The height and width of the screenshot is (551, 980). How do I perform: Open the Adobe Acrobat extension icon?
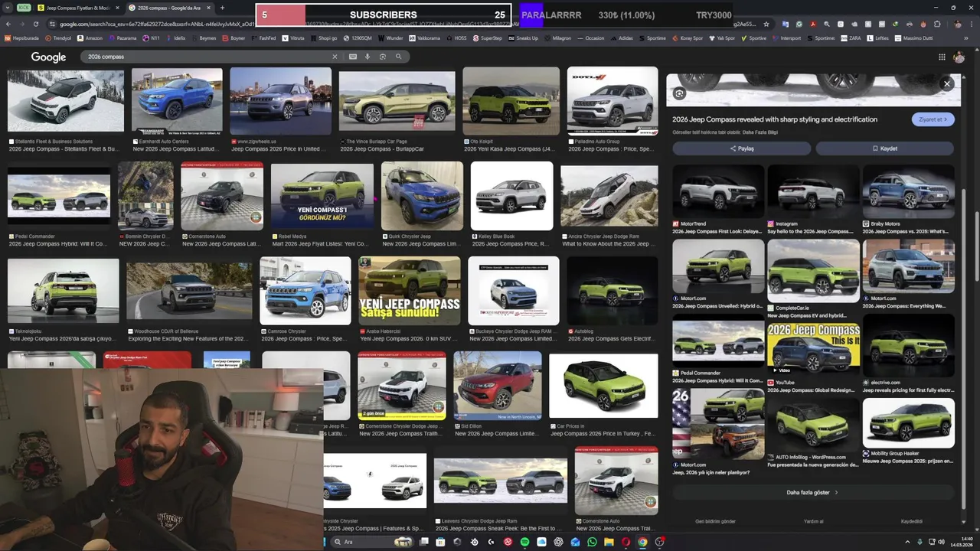[813, 24]
